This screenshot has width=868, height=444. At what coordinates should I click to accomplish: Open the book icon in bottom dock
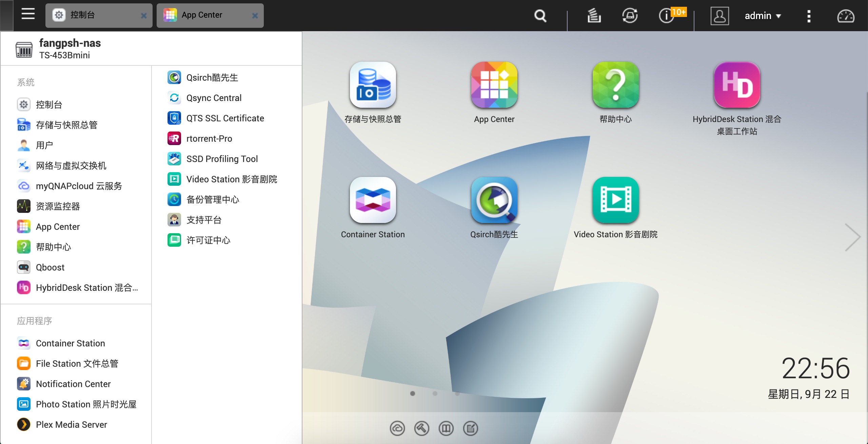(x=446, y=428)
